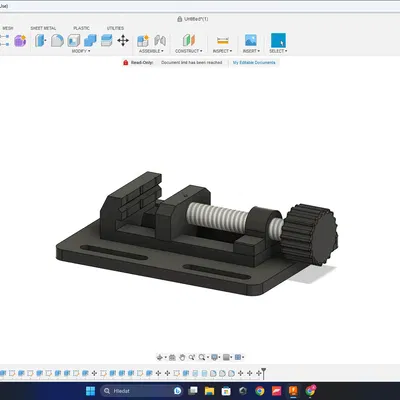The height and width of the screenshot is (400, 400).
Task: Open the CONSTRUCT dropdown menu
Action: click(x=189, y=51)
